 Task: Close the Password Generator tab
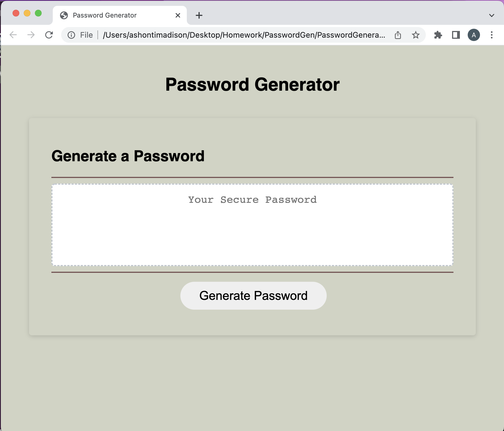178,15
